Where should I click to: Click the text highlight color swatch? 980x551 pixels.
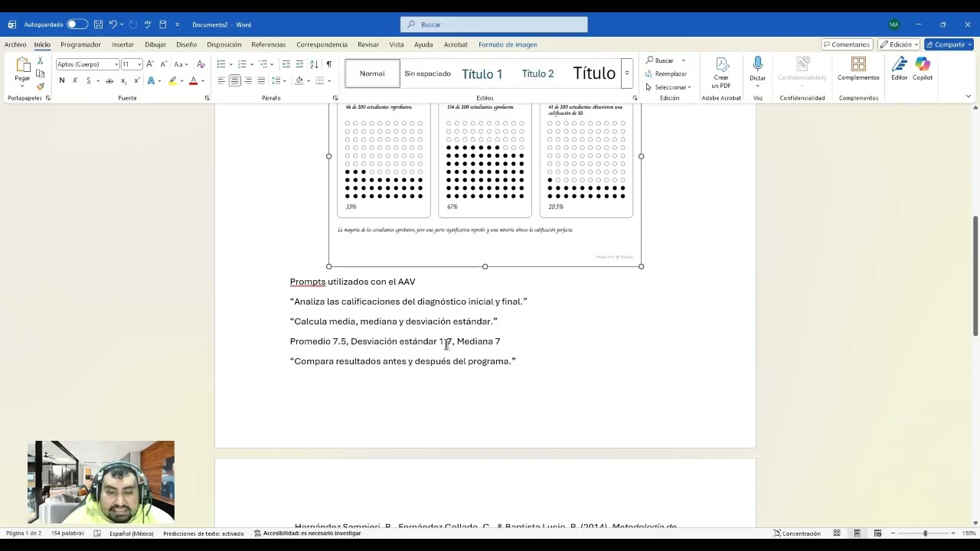point(173,80)
